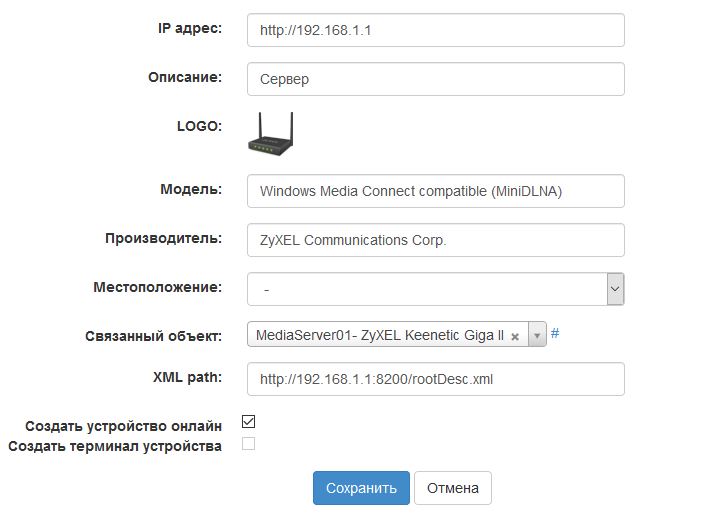
Task: Click the Создать устройство онлайн label text
Action: tap(123, 426)
